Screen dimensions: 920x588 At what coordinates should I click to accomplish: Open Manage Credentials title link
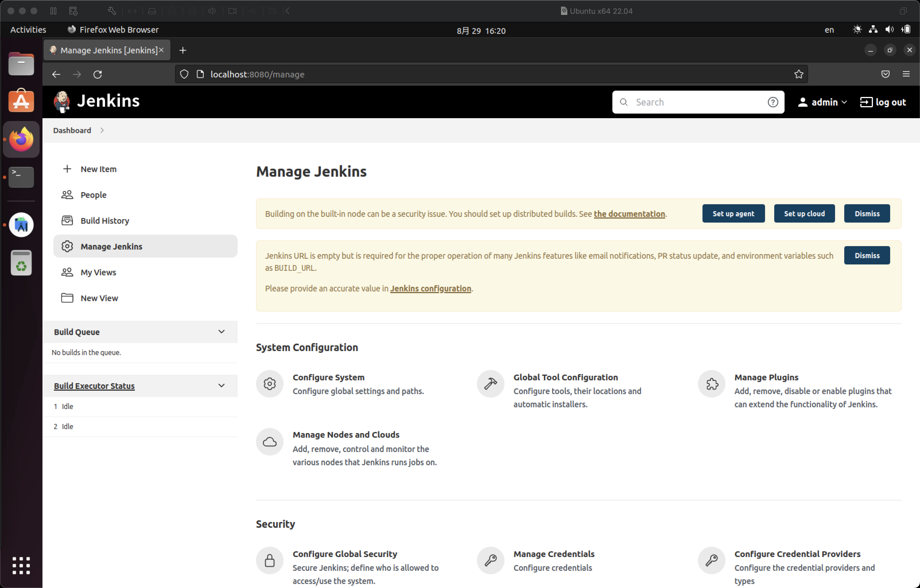tap(554, 554)
